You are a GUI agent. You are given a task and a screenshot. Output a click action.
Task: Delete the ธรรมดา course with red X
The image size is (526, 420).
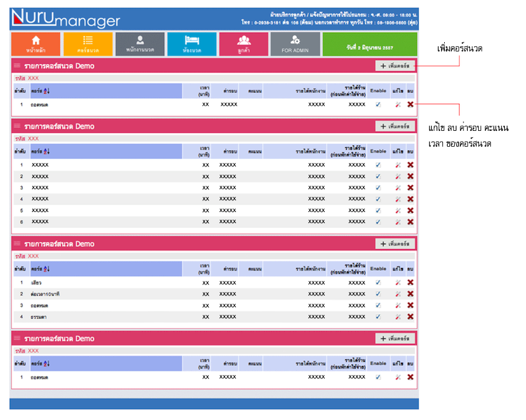coord(410,317)
